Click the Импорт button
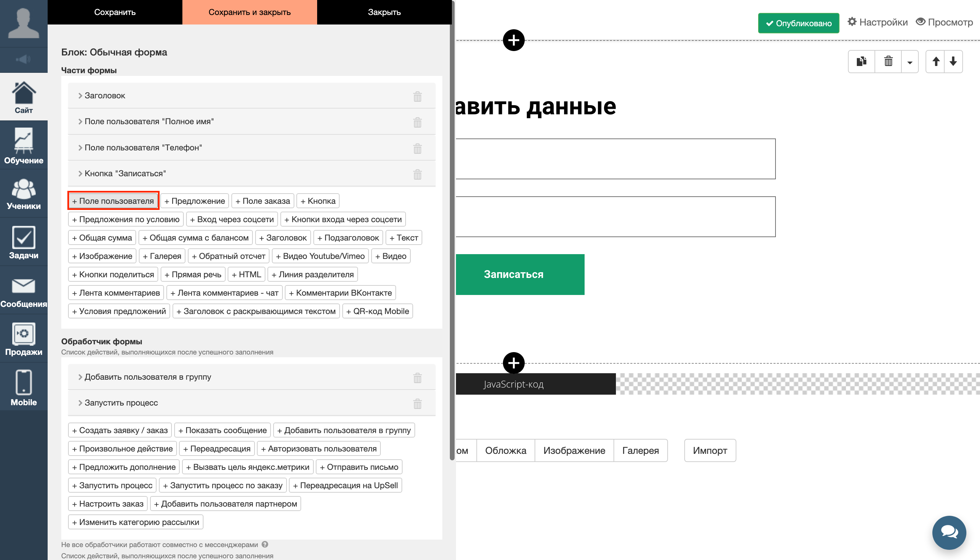This screenshot has width=980, height=560. point(709,450)
